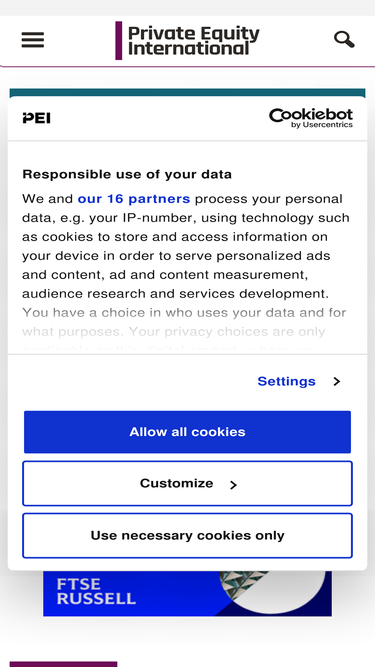Screen dimensions: 375x667
Task: Click the chevron arrow beside Settings
Action: click(x=337, y=381)
